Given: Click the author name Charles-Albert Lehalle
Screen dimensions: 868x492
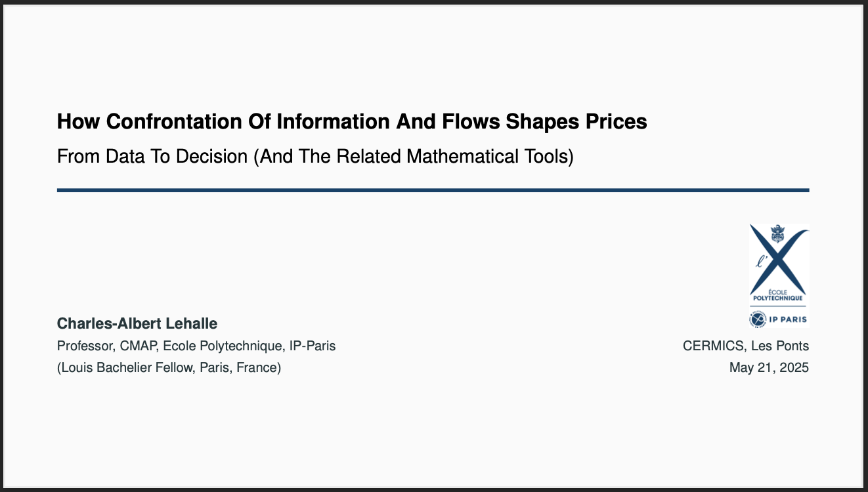Looking at the screenshot, I should 137,323.
